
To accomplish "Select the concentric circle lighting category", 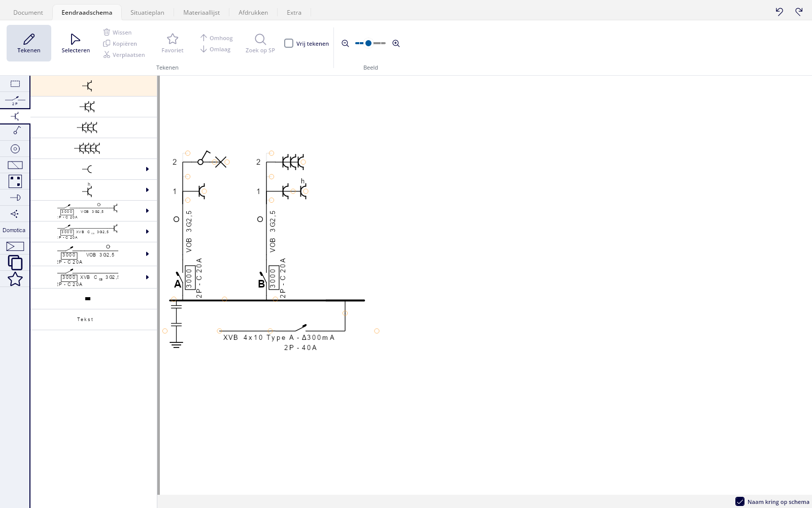I will 15,149.
